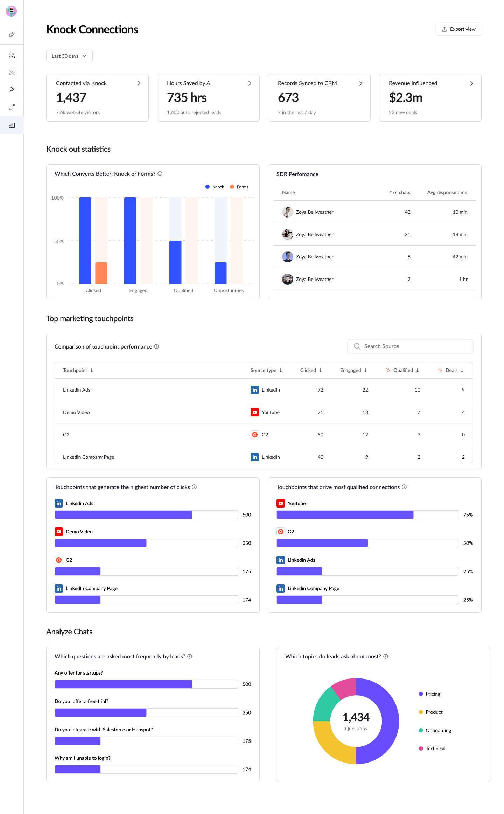
Task: Expand the Revenue Influenced card arrow
Action: (471, 83)
